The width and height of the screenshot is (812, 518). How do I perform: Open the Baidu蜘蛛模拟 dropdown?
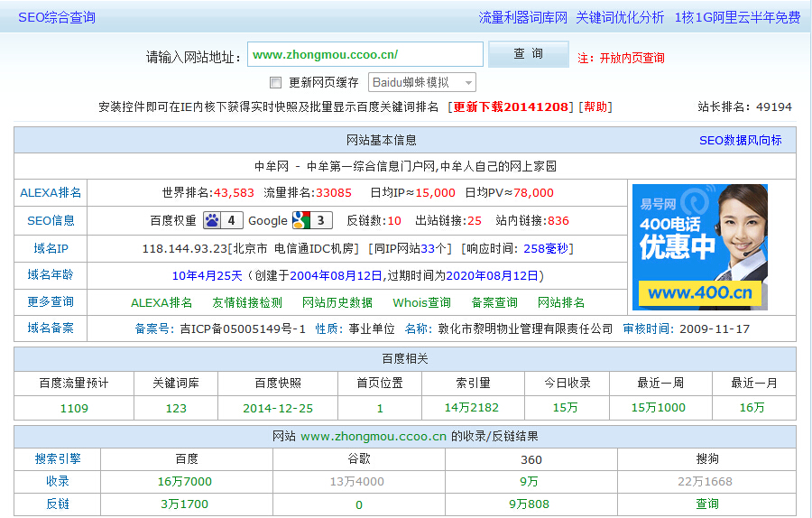point(421,82)
